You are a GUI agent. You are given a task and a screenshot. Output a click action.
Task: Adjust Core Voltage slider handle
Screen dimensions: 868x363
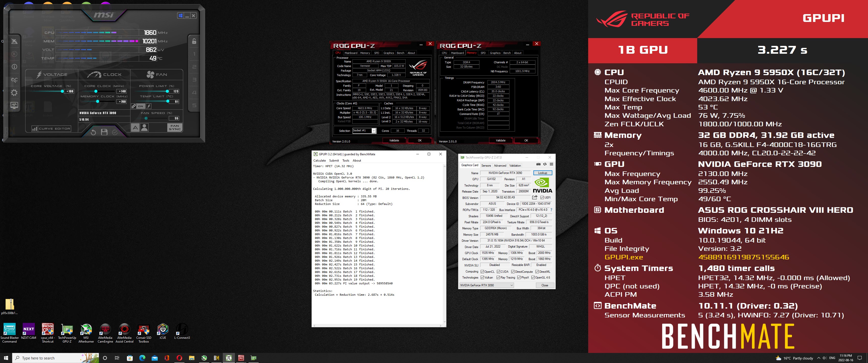62,91
